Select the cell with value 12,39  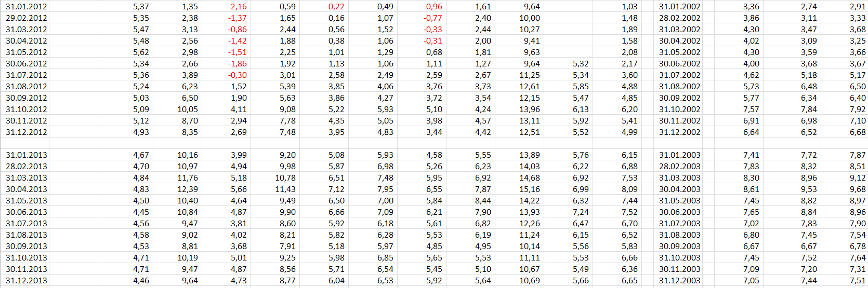point(188,189)
